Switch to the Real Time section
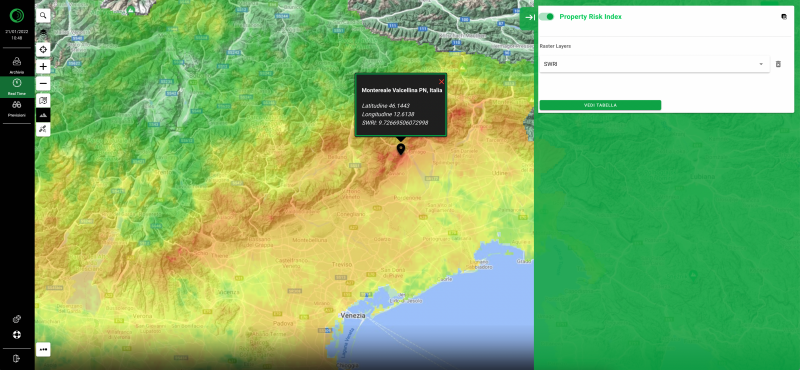800x370 pixels. [17, 87]
